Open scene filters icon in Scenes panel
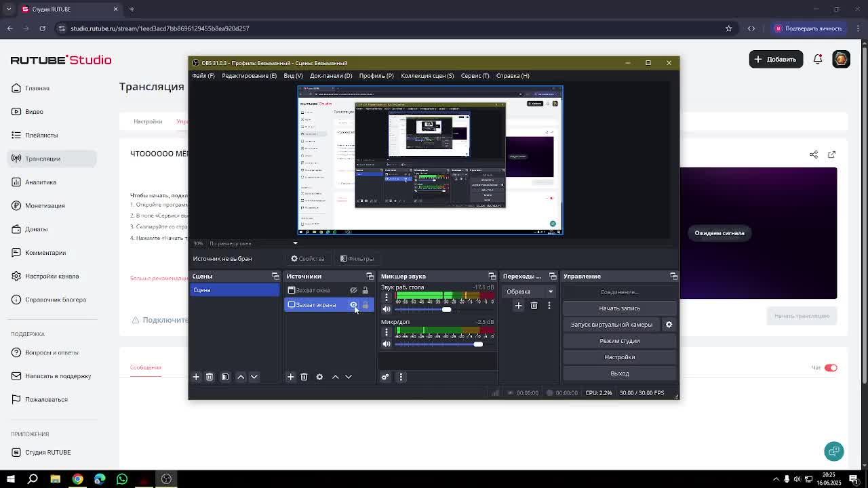The width and height of the screenshot is (868, 488). coord(225,377)
